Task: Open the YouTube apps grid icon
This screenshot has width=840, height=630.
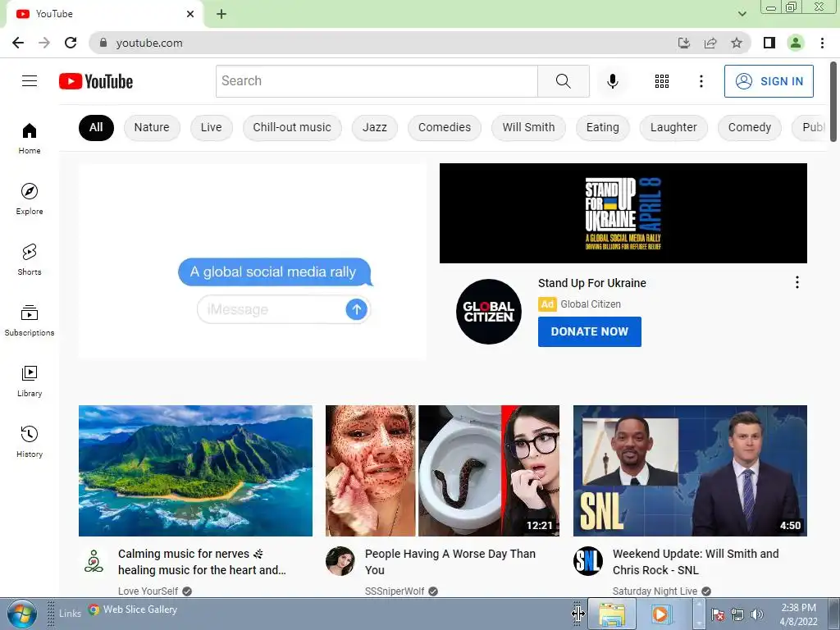Action: (x=662, y=81)
